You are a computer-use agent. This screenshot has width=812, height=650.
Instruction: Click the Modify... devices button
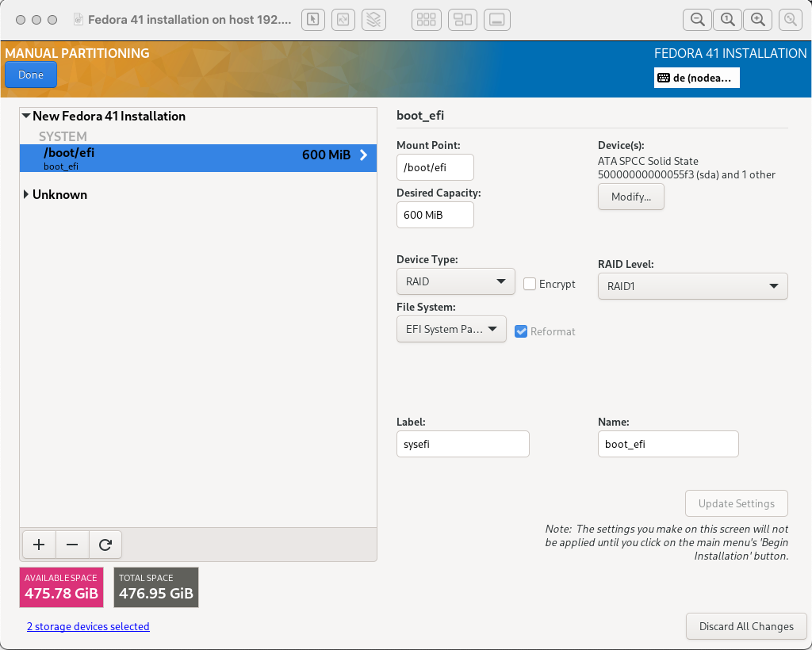[x=630, y=197]
